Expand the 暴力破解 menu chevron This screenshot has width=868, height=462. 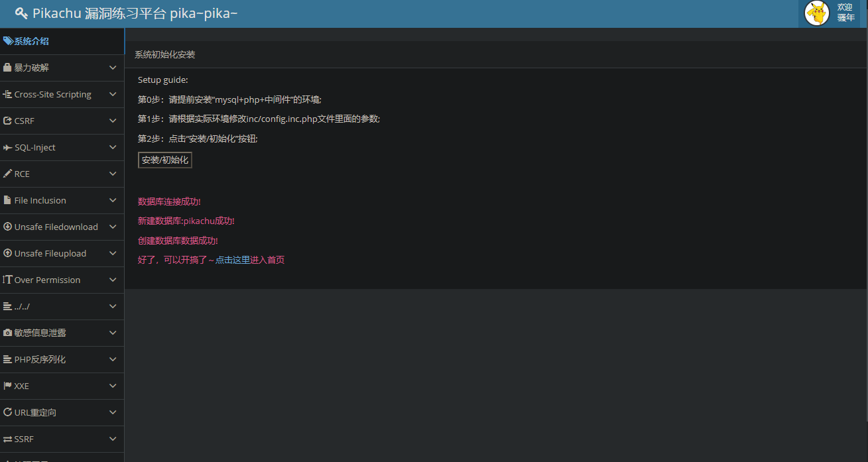[113, 68]
